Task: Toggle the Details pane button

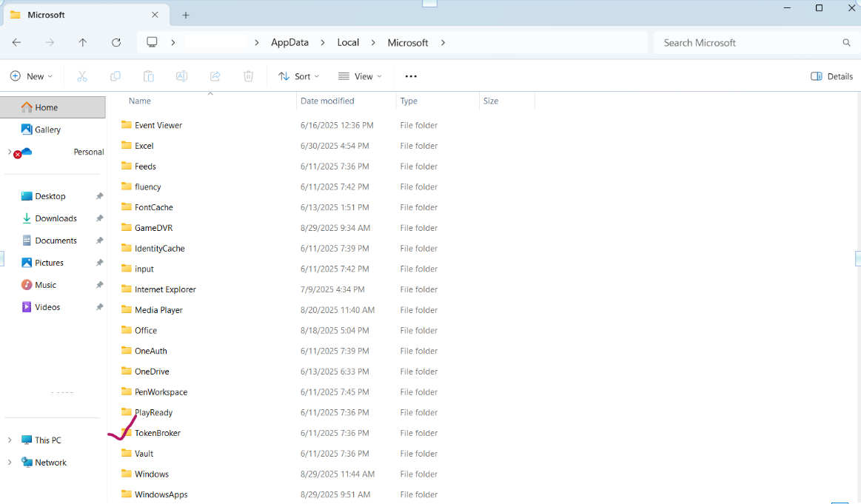Action: pos(831,76)
